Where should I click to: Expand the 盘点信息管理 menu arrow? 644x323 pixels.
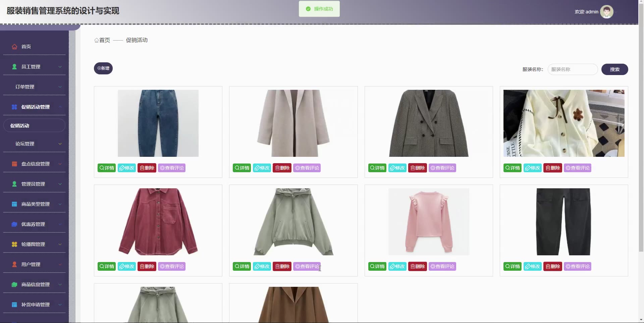60,164
